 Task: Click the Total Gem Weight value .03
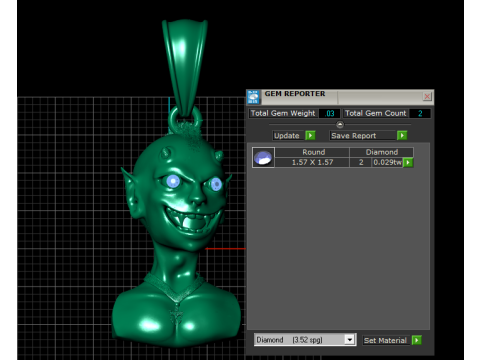pyautogui.click(x=329, y=113)
